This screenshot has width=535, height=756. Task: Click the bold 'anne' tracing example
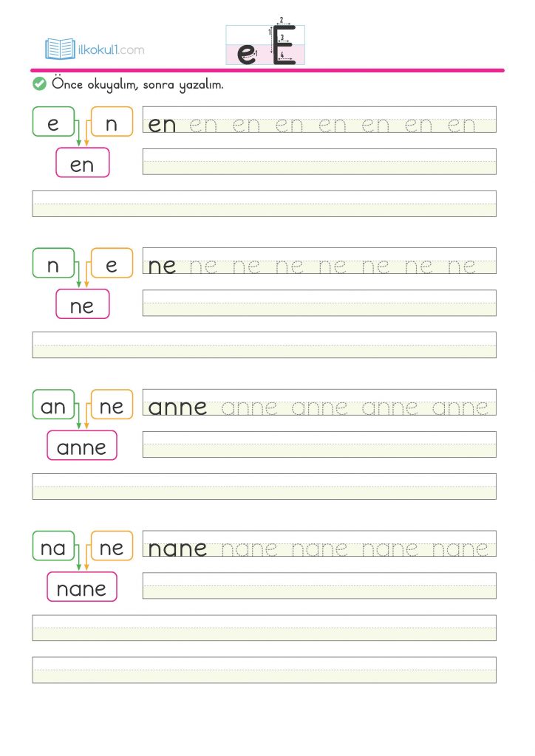pos(178,407)
